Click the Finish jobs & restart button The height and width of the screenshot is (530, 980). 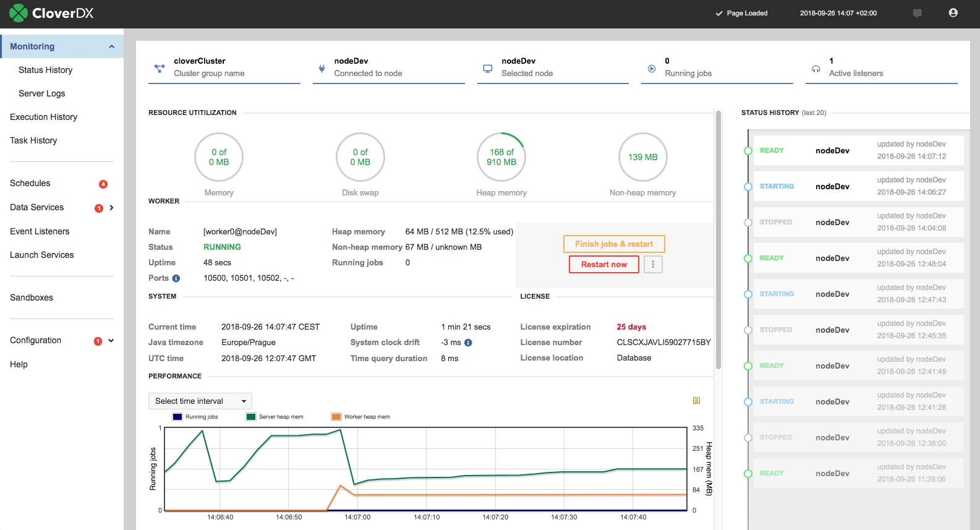coord(614,244)
